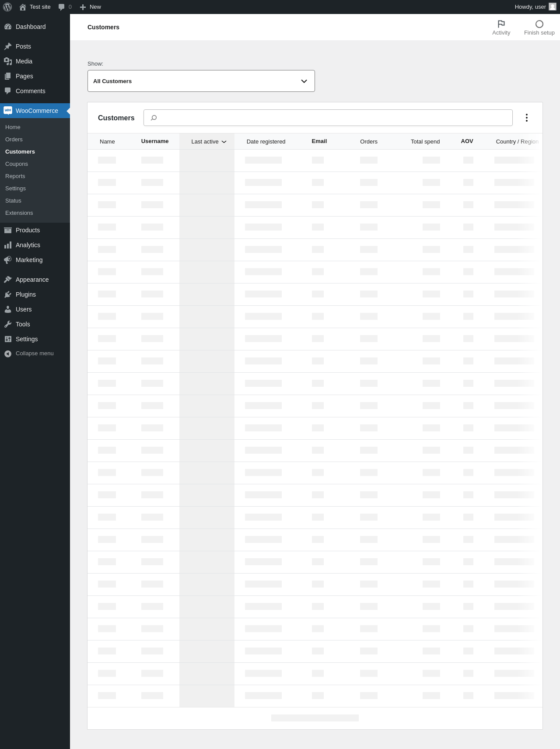
Task: Click the plus New icon
Action: point(83,7)
